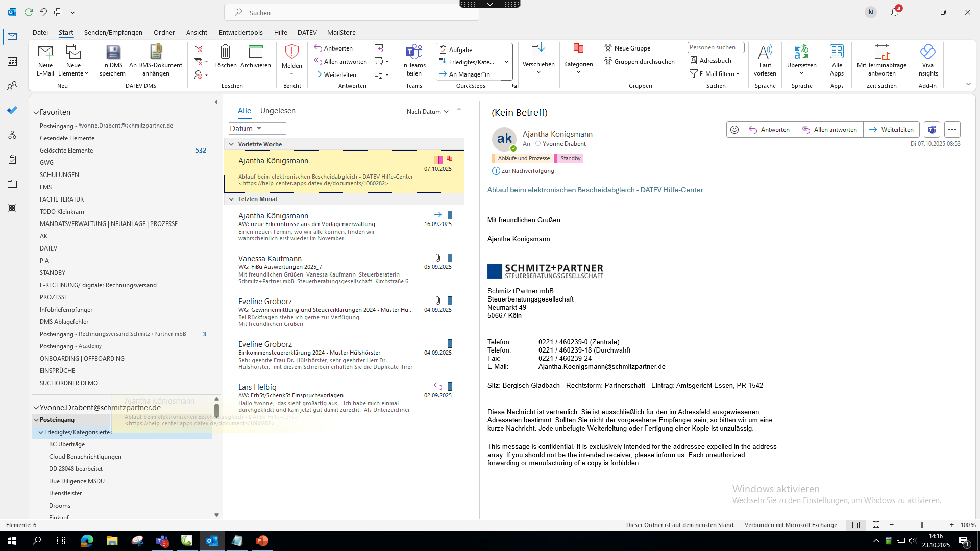Click the search box Suchen

[x=352, y=12]
